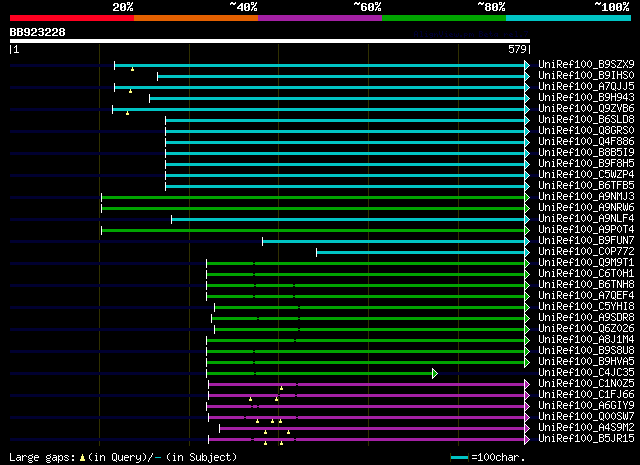Select the UniRef100_Q8GRS0 label
Screen dimensions: 640x465
click(586, 131)
